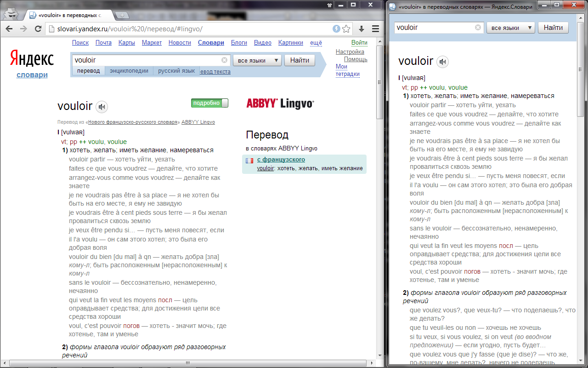The height and width of the screenshot is (368, 588).
Task: Click the lightning bolt icon in address bar
Action: coord(337,29)
